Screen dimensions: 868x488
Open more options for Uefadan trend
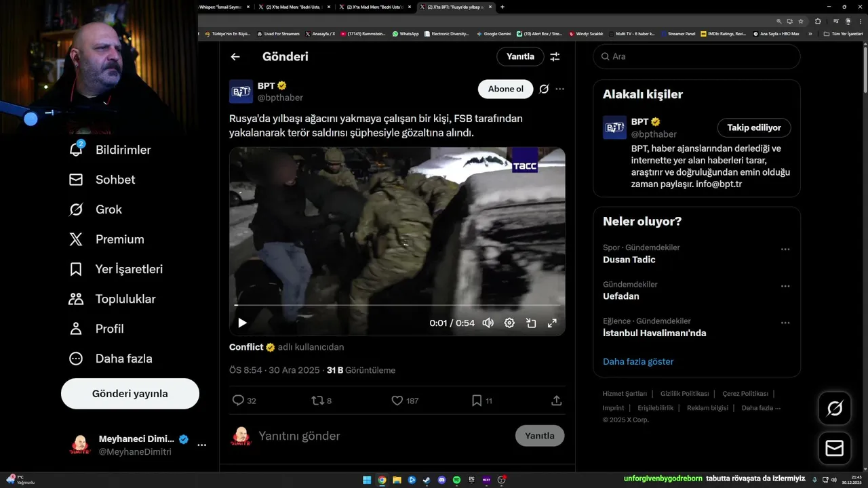point(785,286)
